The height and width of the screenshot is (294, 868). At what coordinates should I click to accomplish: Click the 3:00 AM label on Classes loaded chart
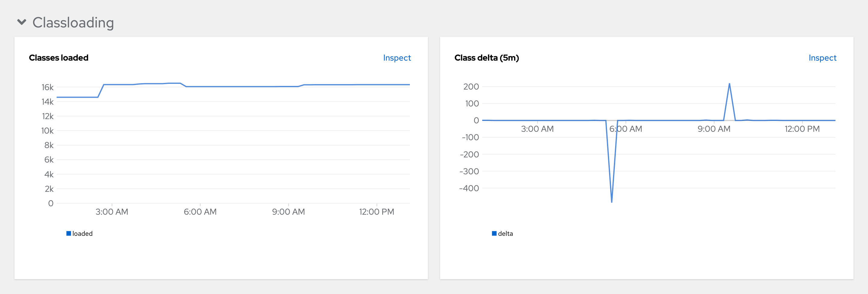[x=112, y=212]
